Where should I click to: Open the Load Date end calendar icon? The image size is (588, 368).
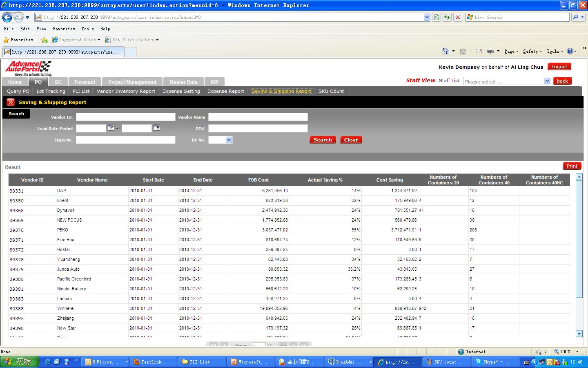[x=156, y=128]
